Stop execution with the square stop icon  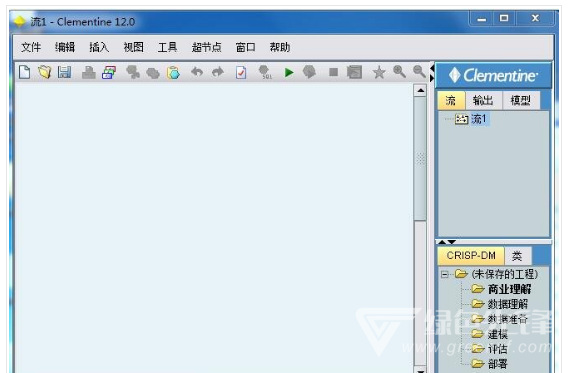(333, 72)
